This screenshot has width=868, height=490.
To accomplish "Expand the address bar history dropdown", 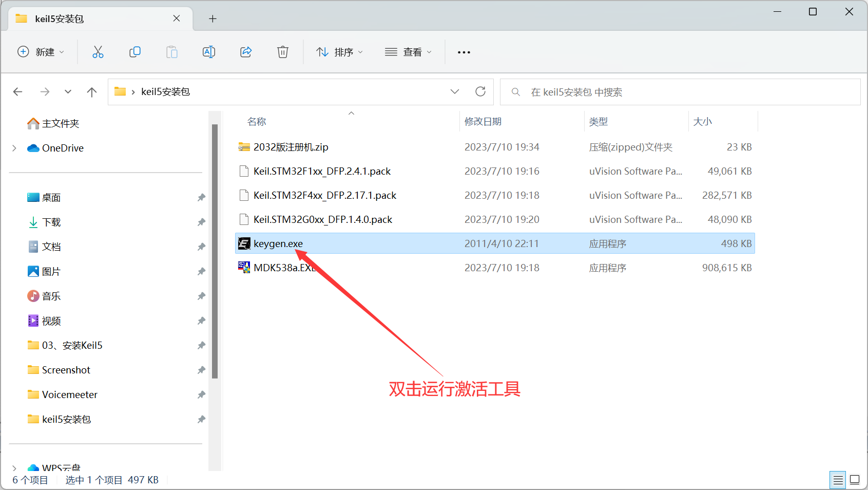I will (x=455, y=91).
